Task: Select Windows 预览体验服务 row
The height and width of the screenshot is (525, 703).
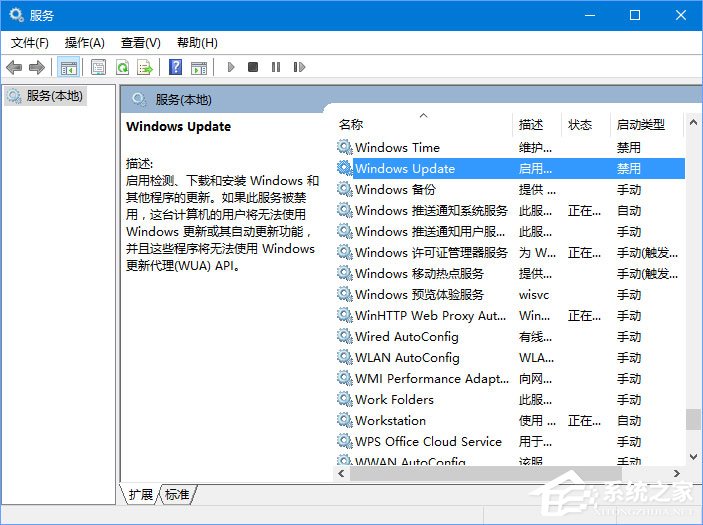Action: 510,294
